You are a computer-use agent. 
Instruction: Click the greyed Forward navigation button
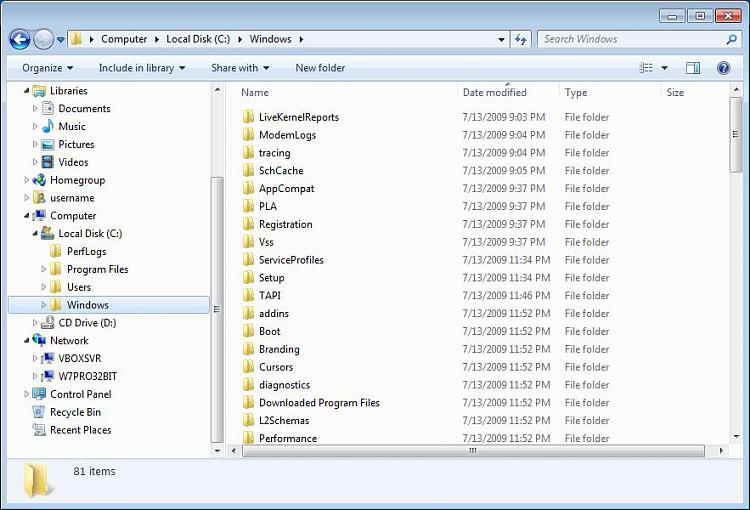tap(44, 39)
